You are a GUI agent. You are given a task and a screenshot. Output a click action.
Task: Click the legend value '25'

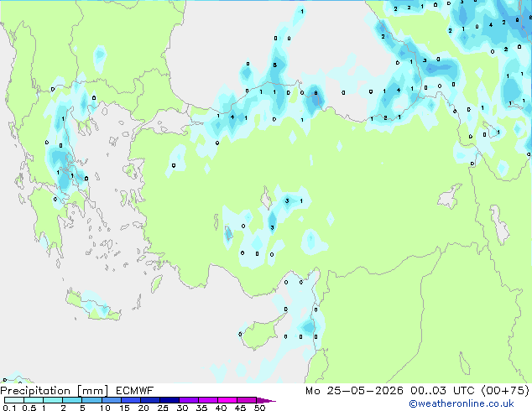coord(163,408)
